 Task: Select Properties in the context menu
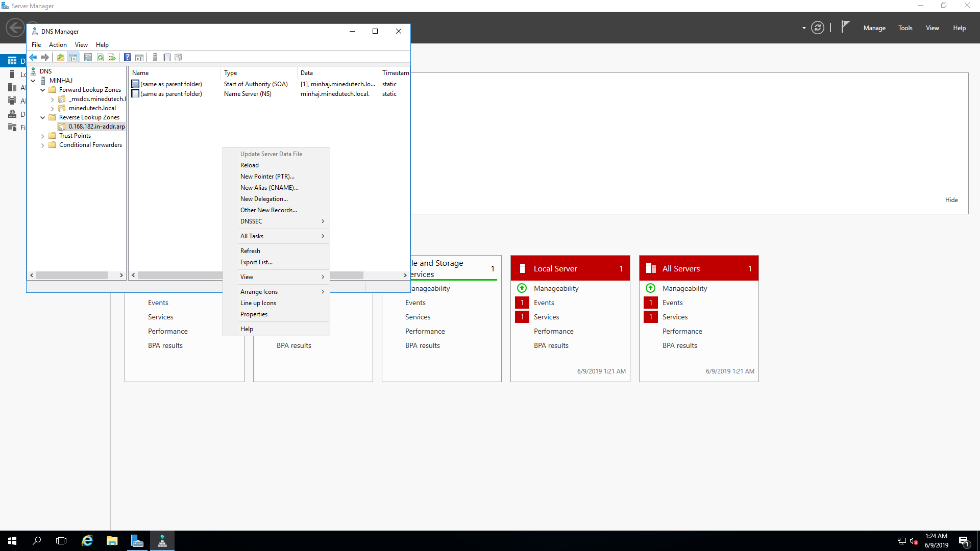(x=254, y=314)
